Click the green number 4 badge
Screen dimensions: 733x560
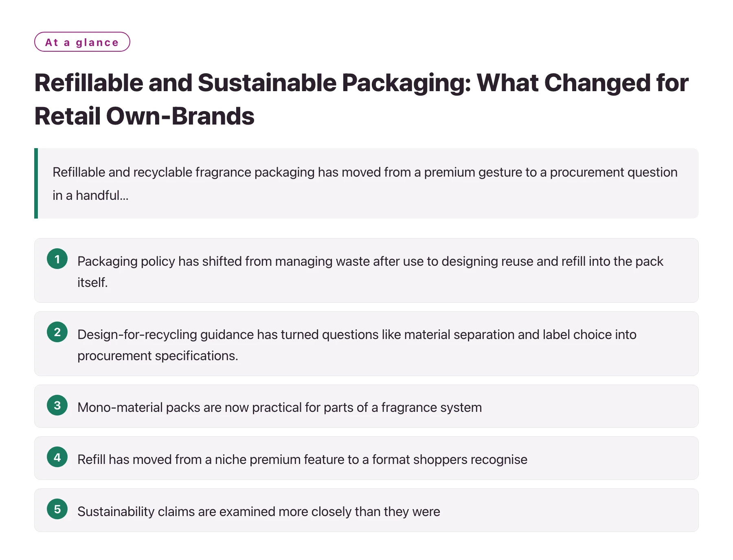pos(57,457)
